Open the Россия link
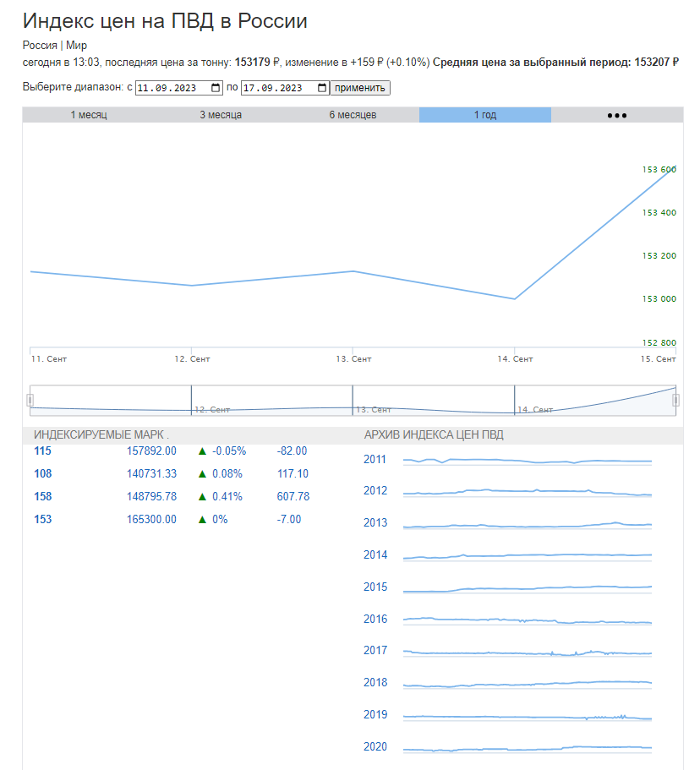 40,45
